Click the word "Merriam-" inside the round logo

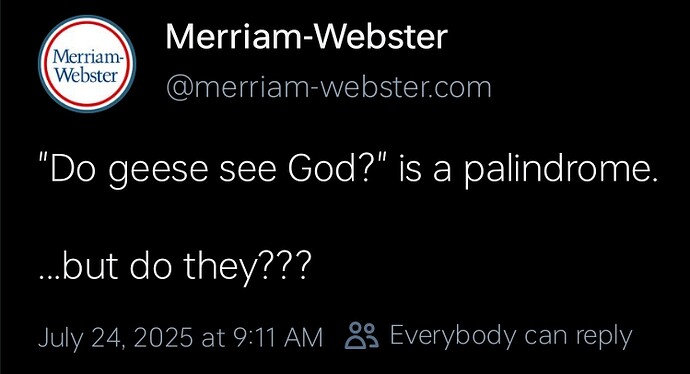click(x=87, y=56)
